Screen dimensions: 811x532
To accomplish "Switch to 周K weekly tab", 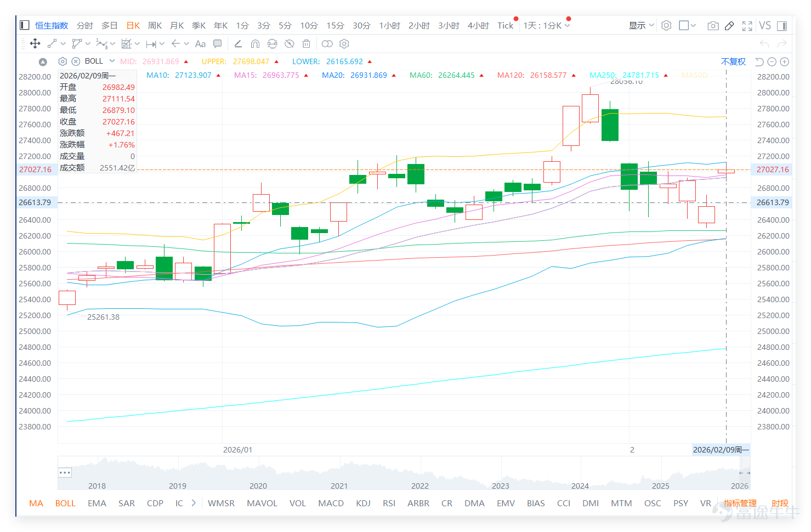I will click(155, 25).
